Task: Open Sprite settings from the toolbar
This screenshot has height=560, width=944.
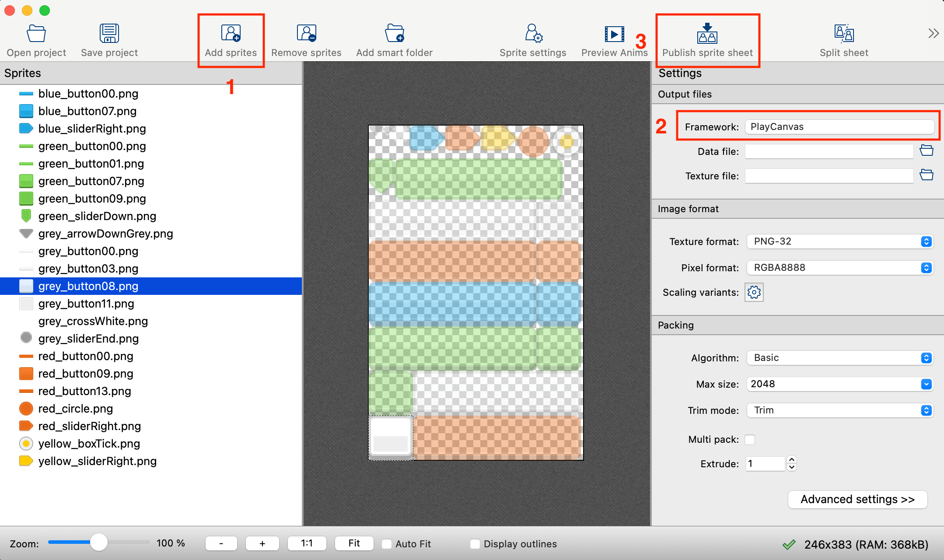Action: [x=533, y=34]
